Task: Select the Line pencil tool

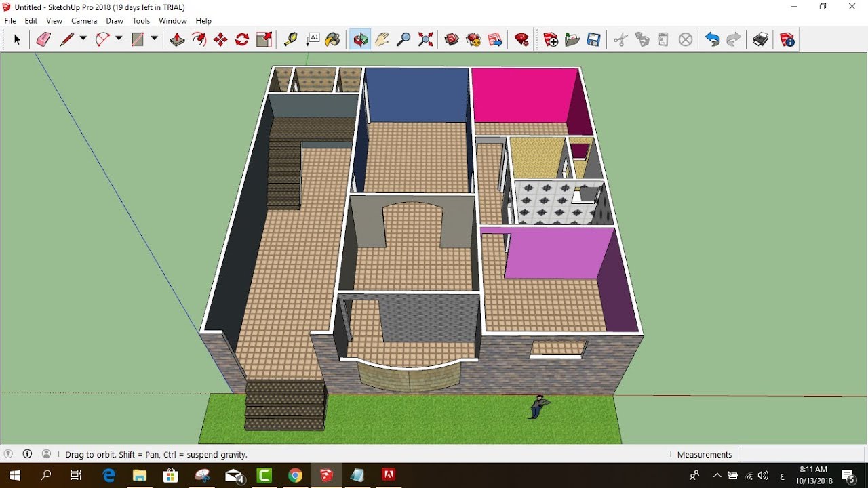Action: click(x=66, y=40)
